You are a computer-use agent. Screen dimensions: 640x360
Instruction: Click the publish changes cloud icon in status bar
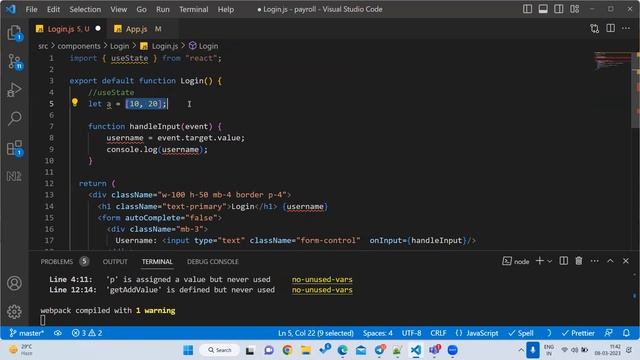[x=58, y=333]
